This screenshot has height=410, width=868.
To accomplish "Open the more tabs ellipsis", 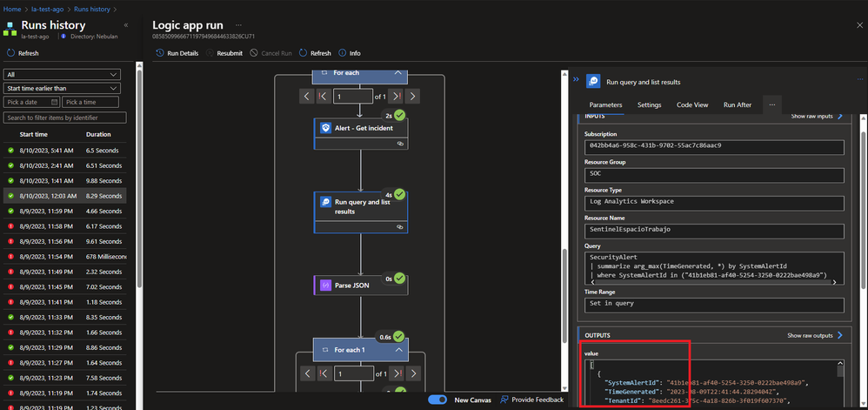I will tap(771, 104).
